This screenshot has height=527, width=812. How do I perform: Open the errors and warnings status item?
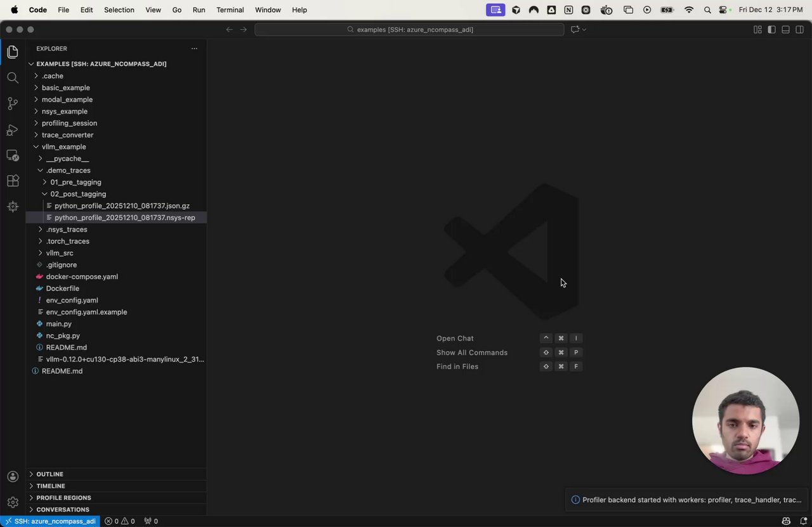tap(120, 521)
